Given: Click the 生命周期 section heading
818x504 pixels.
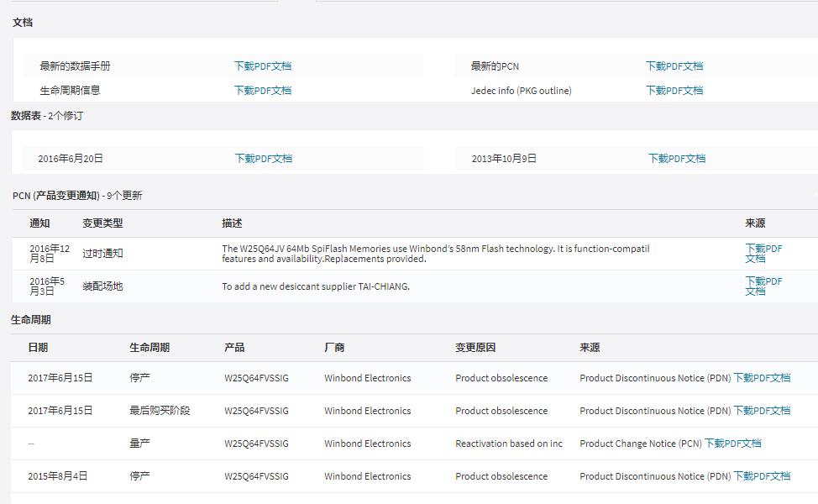Looking at the screenshot, I should [31, 320].
